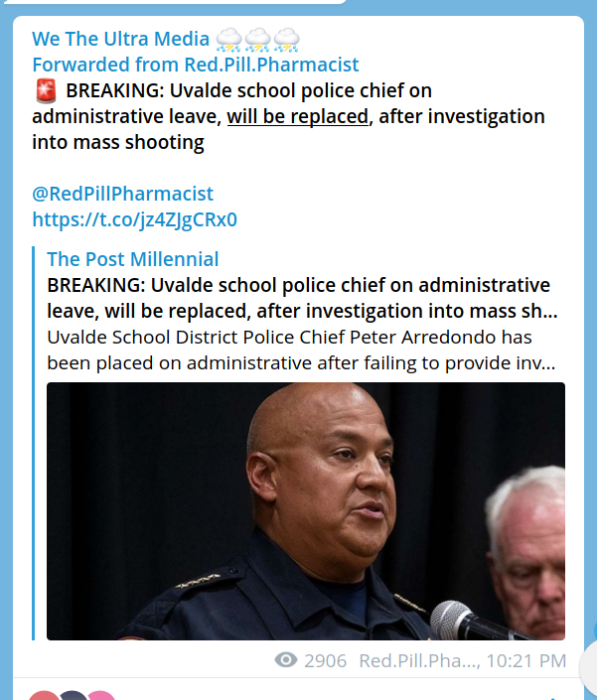Click the 10:21 PM timestamp
The width and height of the screenshot is (597, 700).
click(527, 660)
